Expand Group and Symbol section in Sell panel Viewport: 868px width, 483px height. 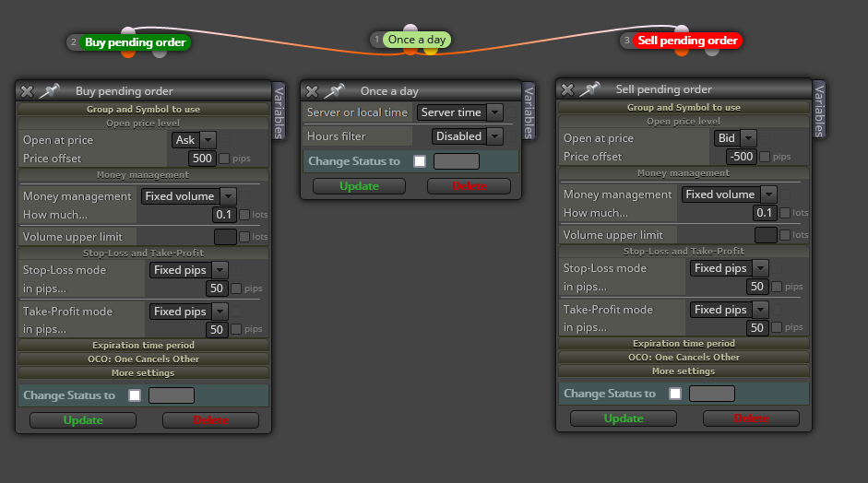point(684,107)
